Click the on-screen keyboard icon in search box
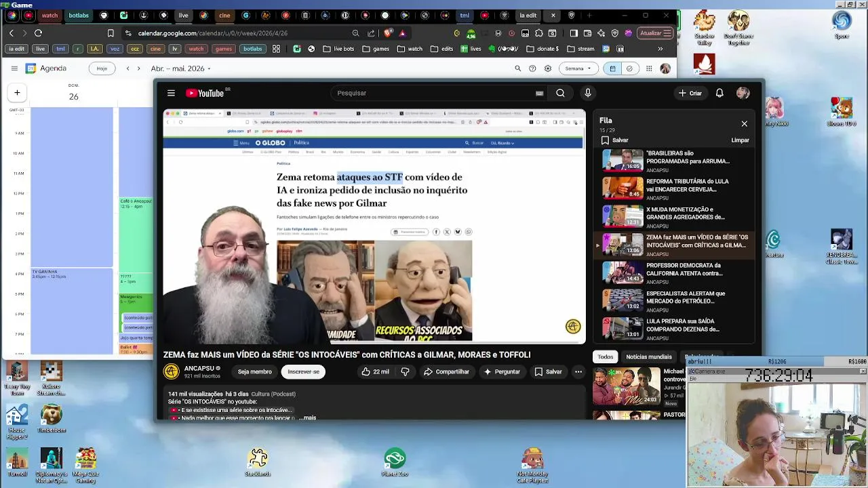The width and height of the screenshot is (868, 488). (x=540, y=93)
